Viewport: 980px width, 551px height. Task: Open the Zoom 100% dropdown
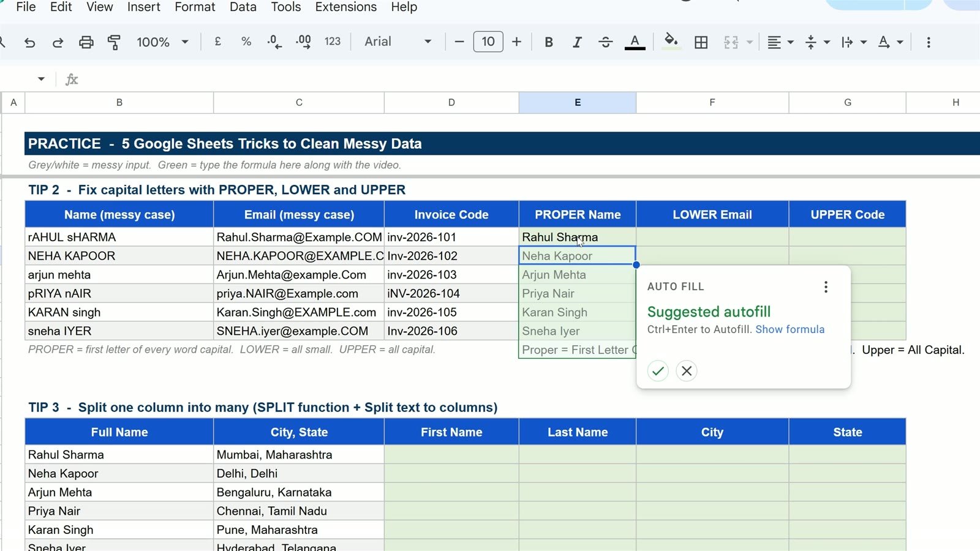[162, 42]
